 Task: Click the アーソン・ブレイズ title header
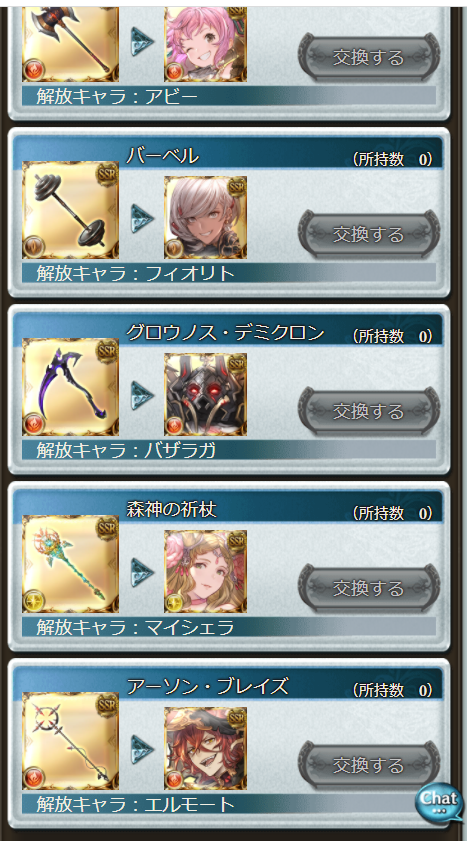(x=229, y=687)
